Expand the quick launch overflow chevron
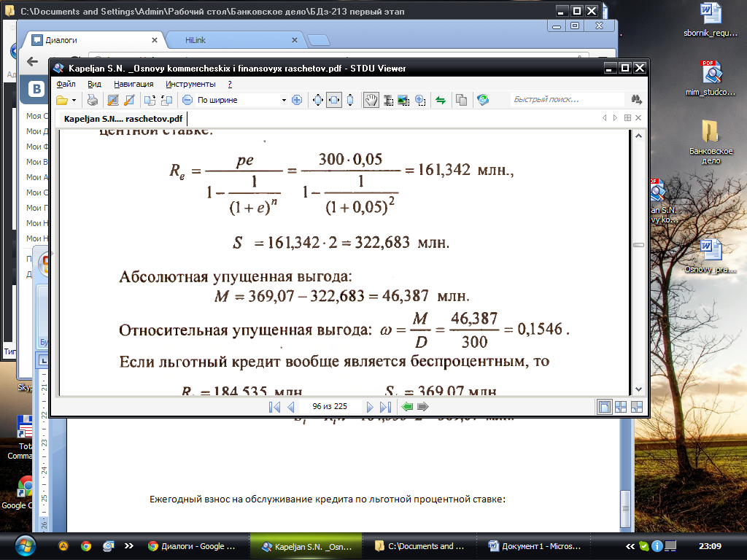 coord(128,545)
